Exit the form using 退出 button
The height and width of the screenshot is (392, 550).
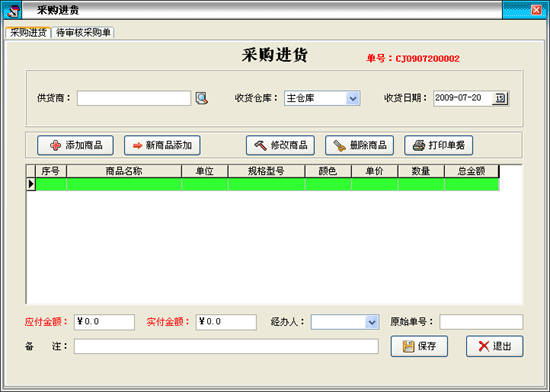(x=495, y=346)
